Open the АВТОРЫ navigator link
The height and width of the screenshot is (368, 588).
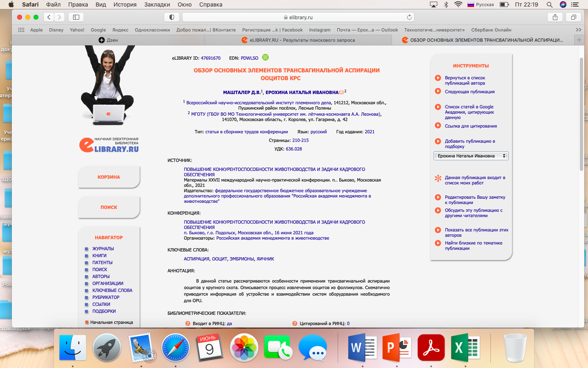pyautogui.click(x=101, y=276)
